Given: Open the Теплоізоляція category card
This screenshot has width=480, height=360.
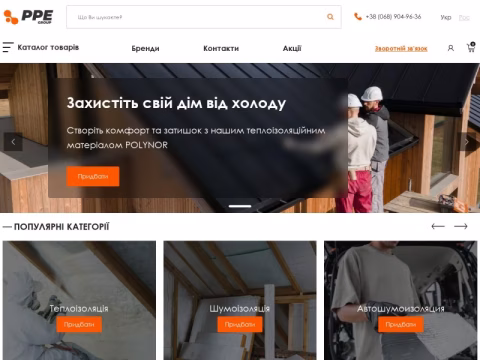Looking at the screenshot, I should coord(79,300).
